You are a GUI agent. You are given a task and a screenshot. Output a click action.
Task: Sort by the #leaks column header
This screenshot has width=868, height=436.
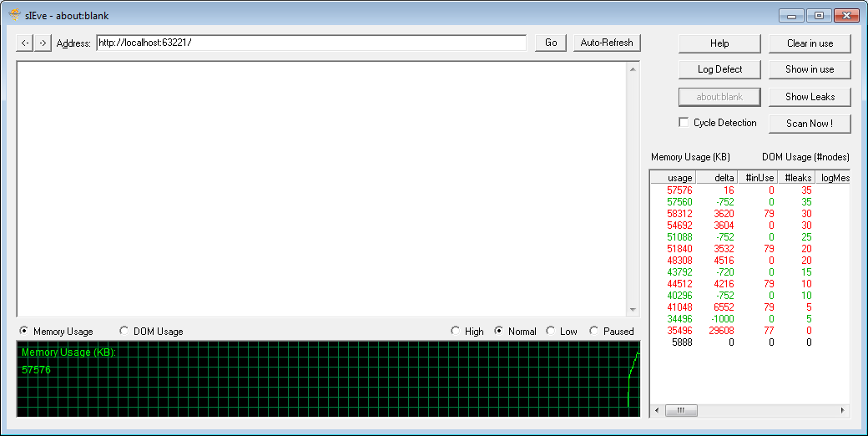796,178
